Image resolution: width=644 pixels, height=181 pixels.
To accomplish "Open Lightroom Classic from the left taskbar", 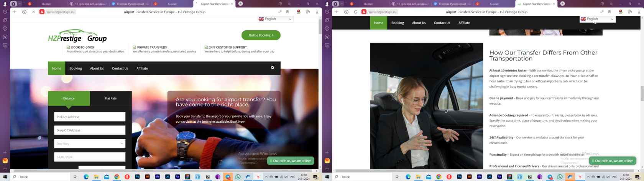I will tap(167, 177).
